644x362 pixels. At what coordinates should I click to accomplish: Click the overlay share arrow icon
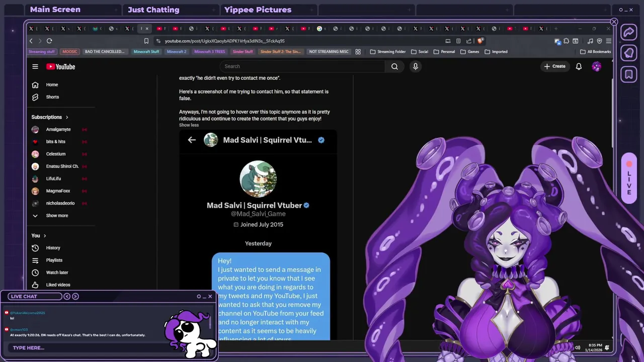click(x=629, y=33)
